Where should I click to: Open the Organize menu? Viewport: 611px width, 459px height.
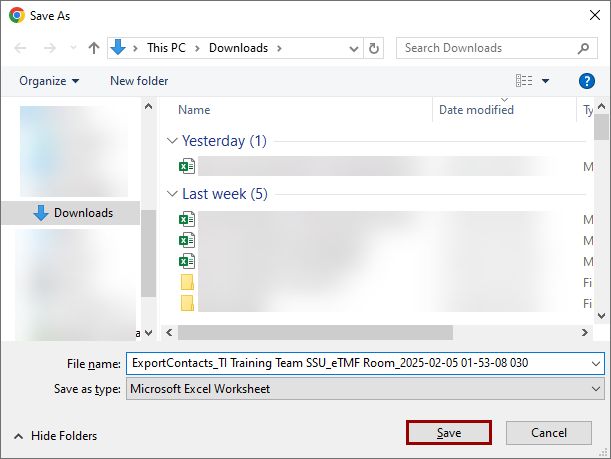pos(49,81)
